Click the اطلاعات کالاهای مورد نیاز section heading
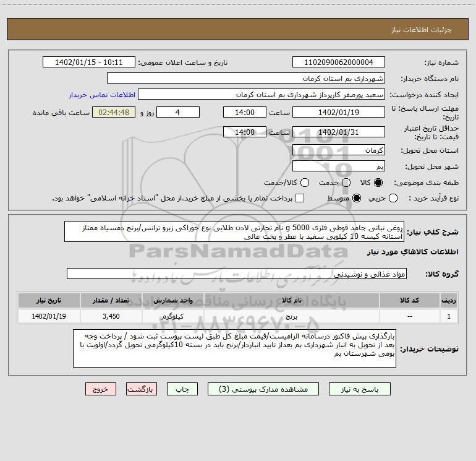The image size is (476, 461). (x=413, y=252)
